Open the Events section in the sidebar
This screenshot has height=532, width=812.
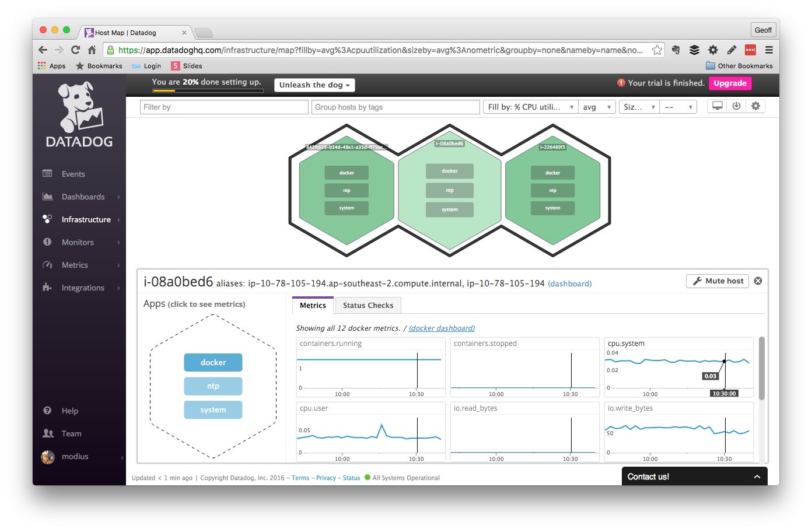click(73, 174)
